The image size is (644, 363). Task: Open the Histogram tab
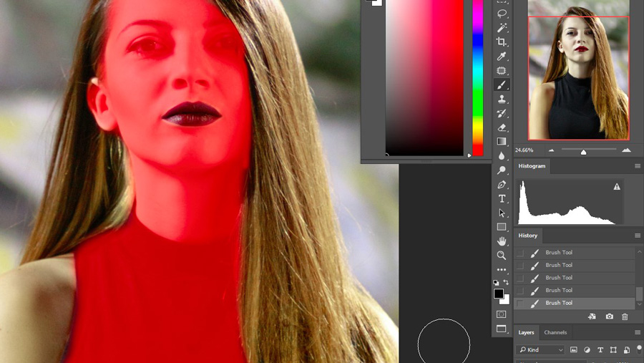532,166
